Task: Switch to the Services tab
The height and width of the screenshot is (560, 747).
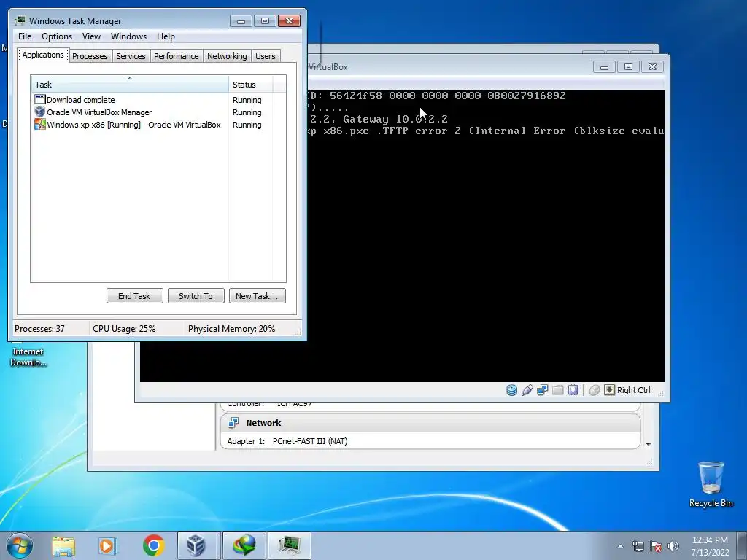Action: pyautogui.click(x=131, y=56)
